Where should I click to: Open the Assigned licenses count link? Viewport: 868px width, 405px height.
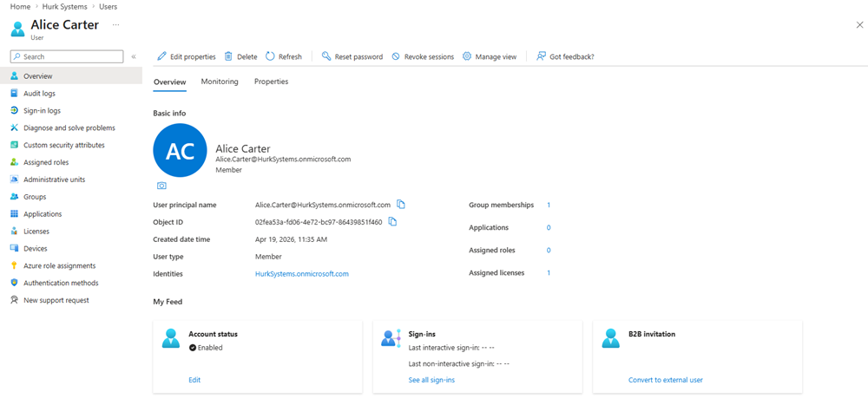[x=549, y=273]
